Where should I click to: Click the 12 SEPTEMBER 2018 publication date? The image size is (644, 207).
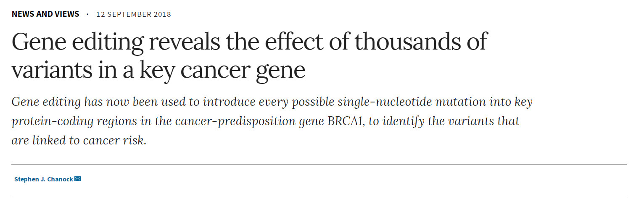(x=134, y=14)
